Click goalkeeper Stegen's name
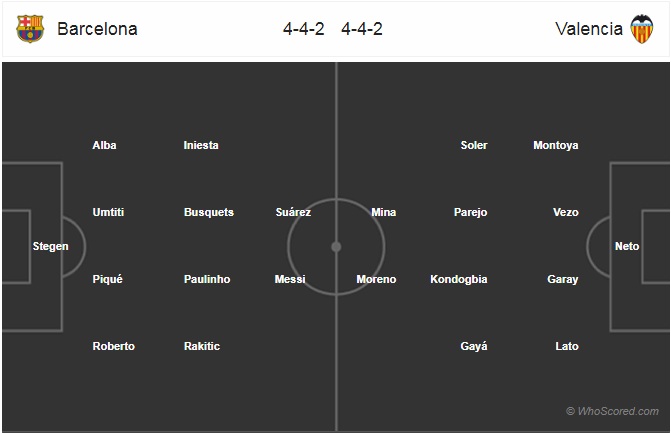671x433 pixels. 50,246
